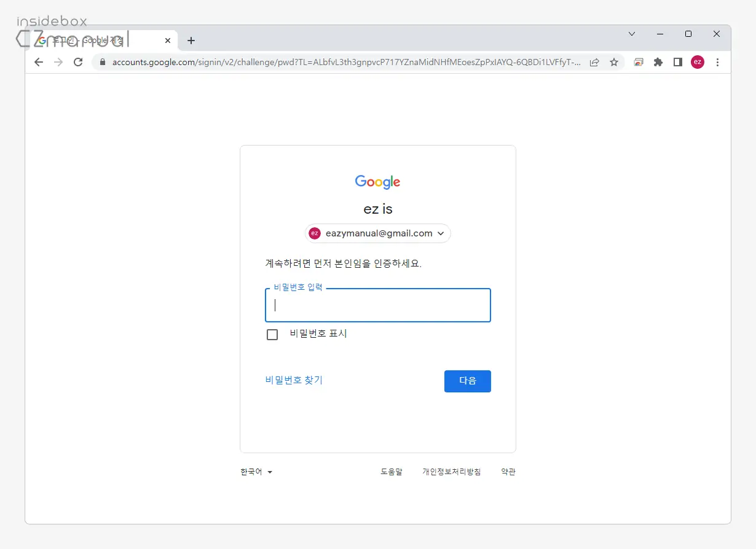Expand the eazymanual@gmail.com account chooser
Viewport: 756px width, 549px height.
pyautogui.click(x=378, y=233)
